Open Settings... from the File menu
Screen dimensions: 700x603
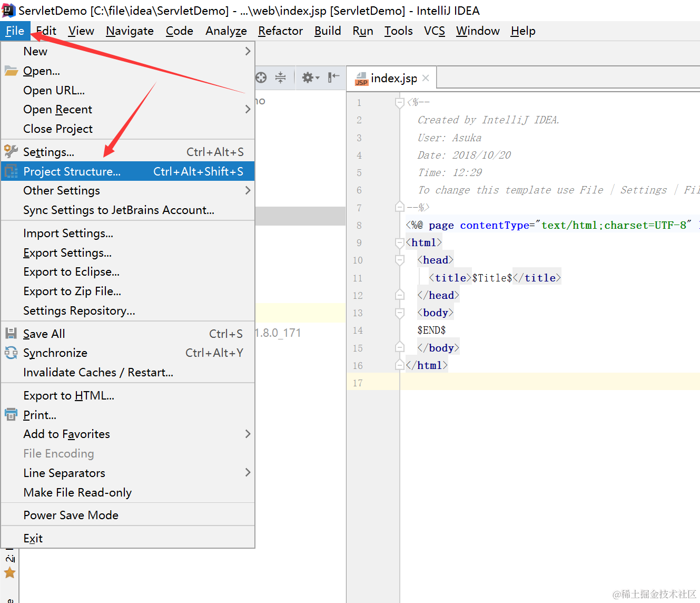[128, 152]
